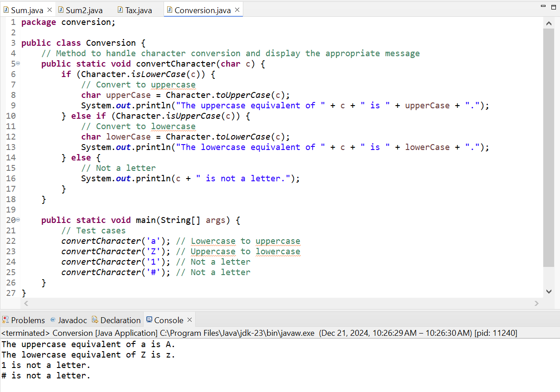This screenshot has height=392, width=560.
Task: Click the horizontal scrollbar left arrow
Action: point(26,303)
